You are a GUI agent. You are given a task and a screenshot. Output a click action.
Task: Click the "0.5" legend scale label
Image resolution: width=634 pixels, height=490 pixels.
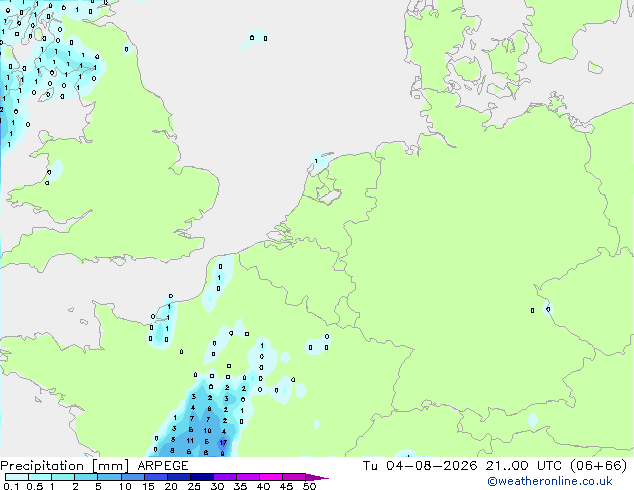click(x=34, y=486)
